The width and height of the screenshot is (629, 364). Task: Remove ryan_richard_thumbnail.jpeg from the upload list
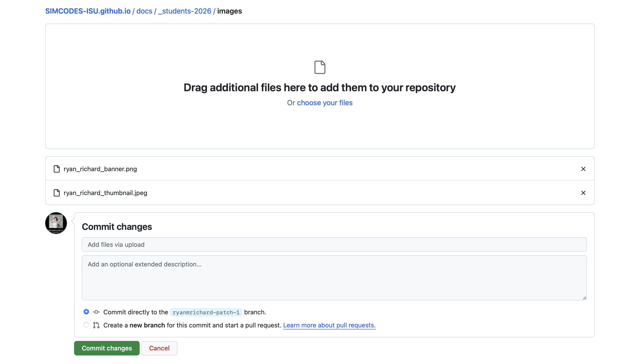coord(583,193)
